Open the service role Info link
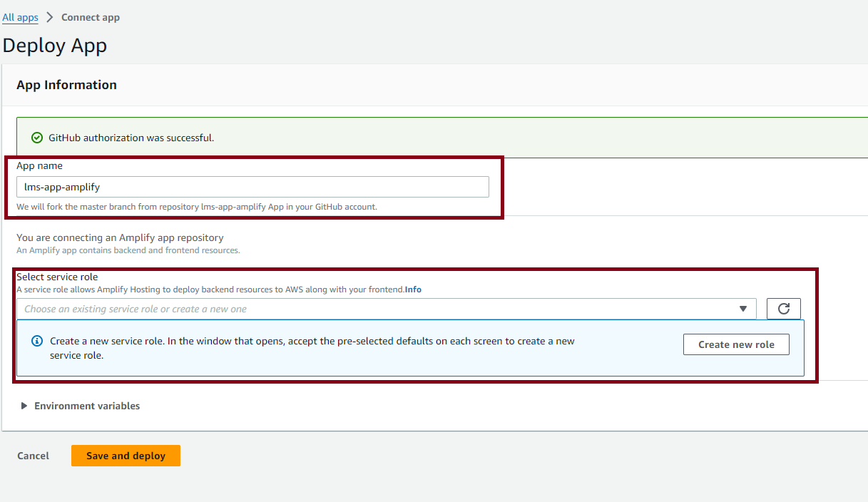Image resolution: width=868 pixels, height=502 pixels. click(x=413, y=290)
